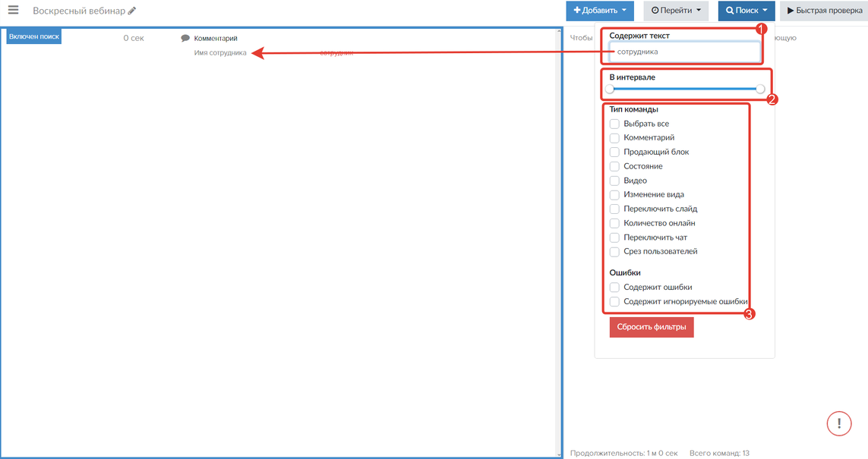Check the Переключить слайд checkbox

[614, 209]
